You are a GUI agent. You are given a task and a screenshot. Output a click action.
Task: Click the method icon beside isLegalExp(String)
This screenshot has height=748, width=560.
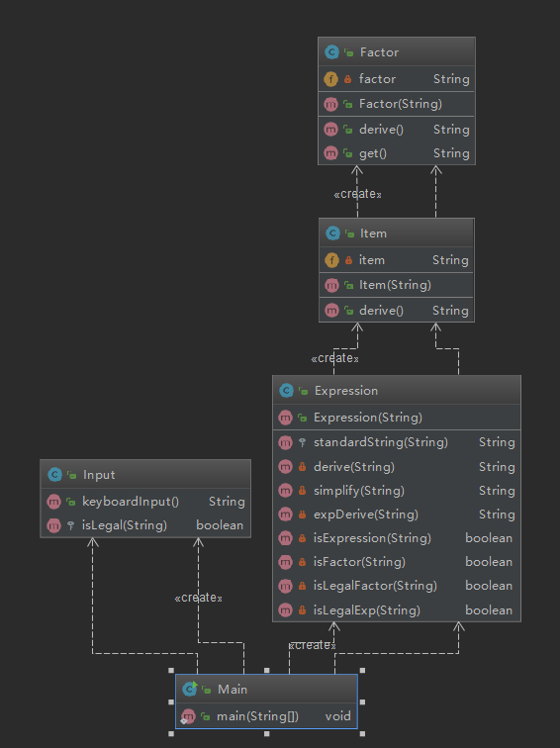click(285, 610)
